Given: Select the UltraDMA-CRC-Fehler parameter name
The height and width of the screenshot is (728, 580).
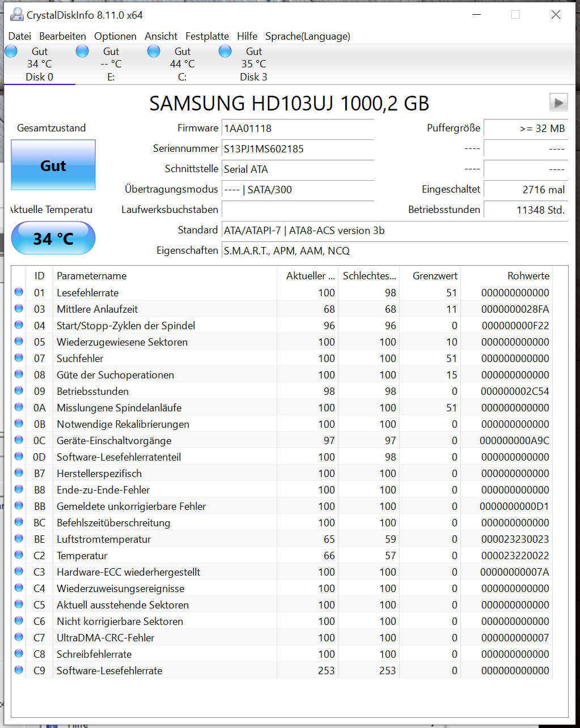Looking at the screenshot, I should point(105,638).
